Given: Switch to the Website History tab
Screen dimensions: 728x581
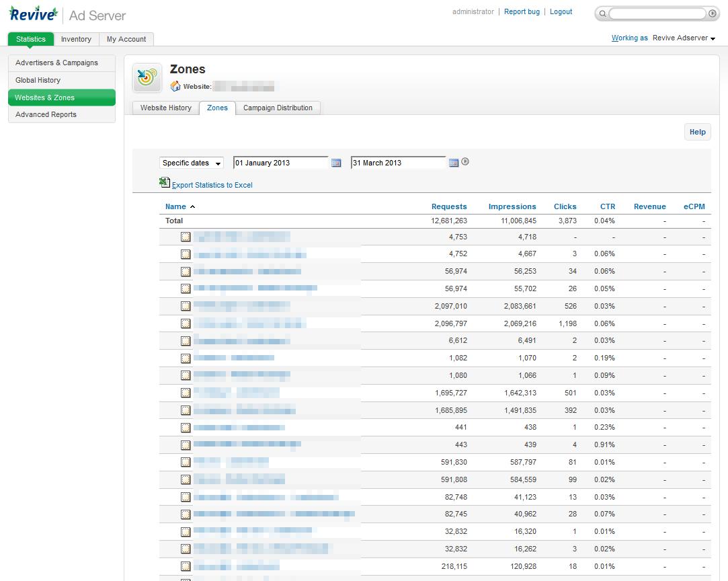Looking at the screenshot, I should (x=165, y=108).
